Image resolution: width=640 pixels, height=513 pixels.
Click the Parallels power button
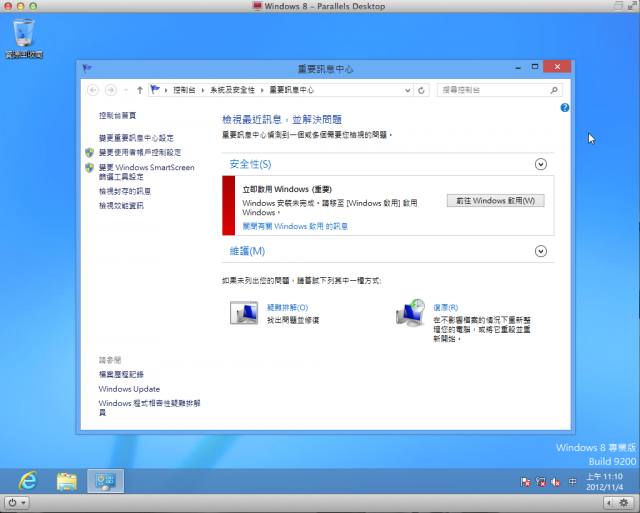pos(12,503)
